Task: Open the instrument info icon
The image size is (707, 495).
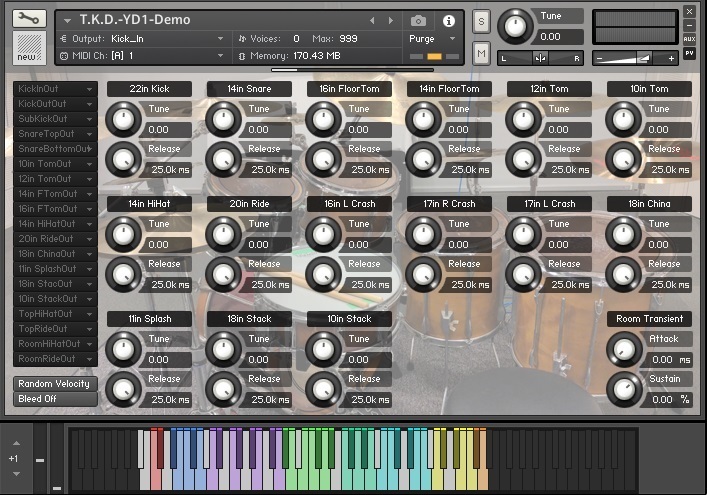Action: pyautogui.click(x=448, y=21)
